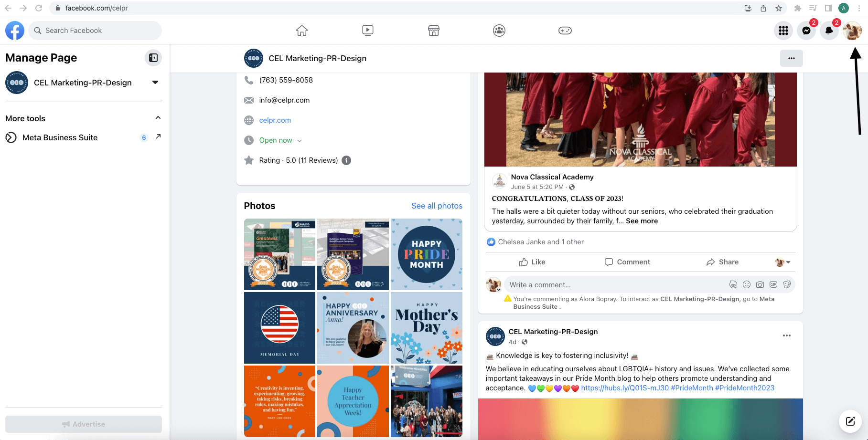
Task: Go back in browser
Action: pos(8,8)
